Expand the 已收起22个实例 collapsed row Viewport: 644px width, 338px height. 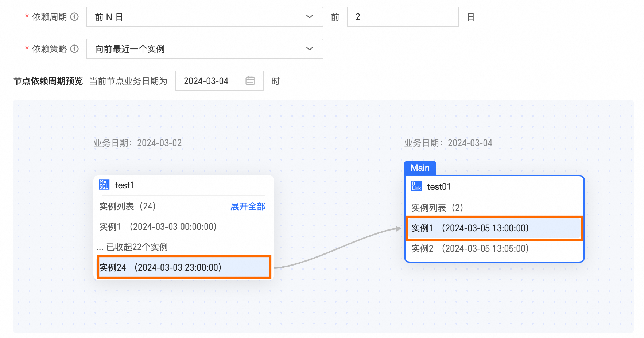pyautogui.click(x=133, y=247)
